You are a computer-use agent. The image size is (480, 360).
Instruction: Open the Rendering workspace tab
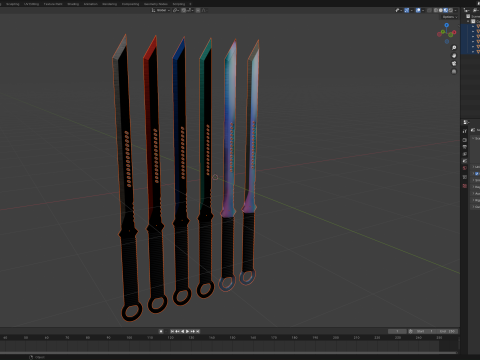pos(109,4)
